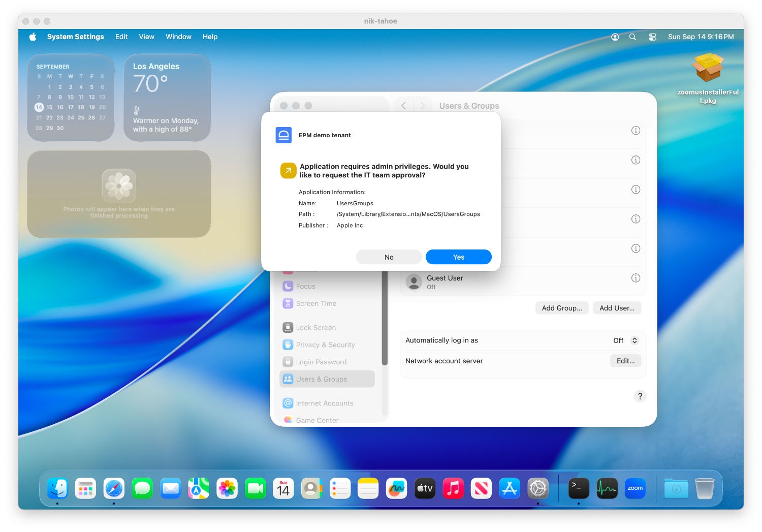Image resolution: width=762 pixels, height=532 pixels.
Task: Open FaceTime from the Dock
Action: [x=256, y=489]
